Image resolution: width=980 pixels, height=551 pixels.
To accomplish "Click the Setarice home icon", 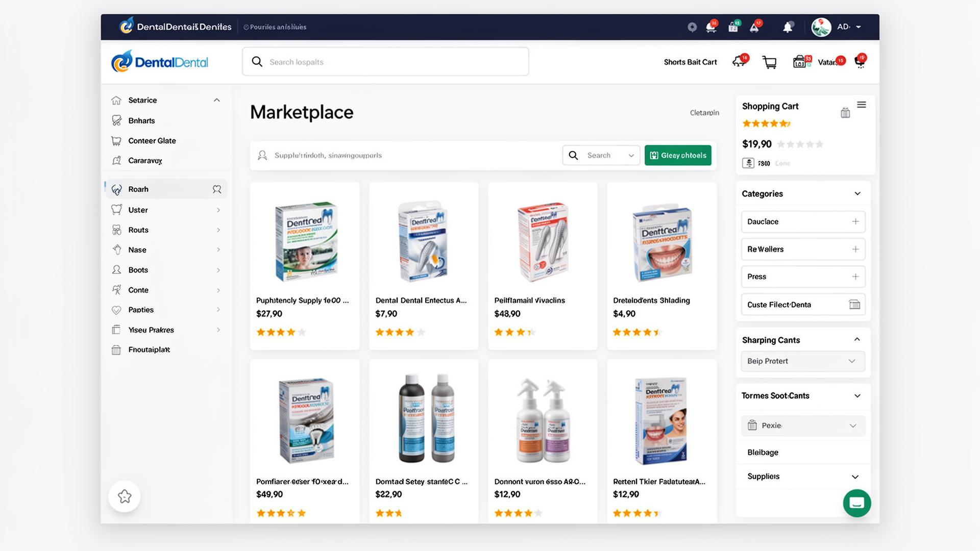I will pyautogui.click(x=116, y=100).
